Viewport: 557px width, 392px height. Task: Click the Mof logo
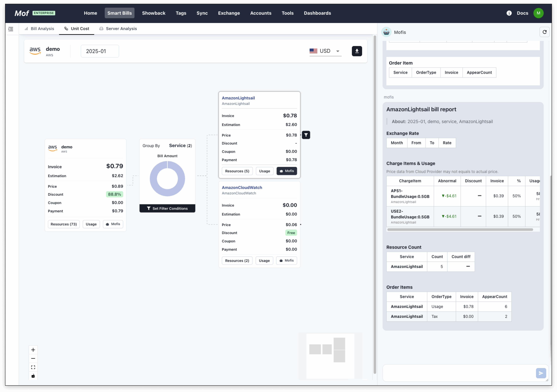(x=22, y=13)
